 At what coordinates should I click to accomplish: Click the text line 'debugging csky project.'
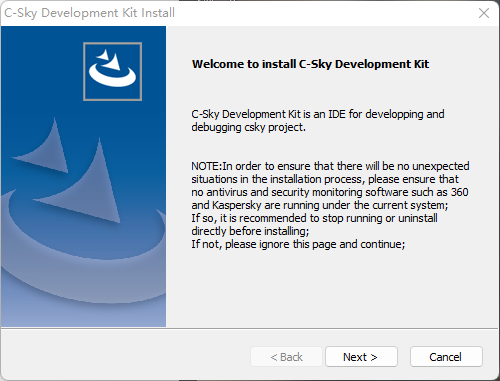(x=248, y=127)
